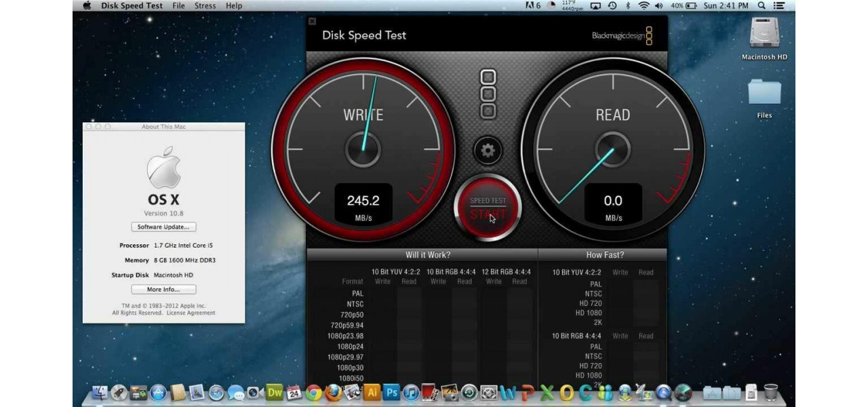Screen dimensions: 868x407
Task: Click Version 10.8 in About This Mac
Action: click(163, 214)
